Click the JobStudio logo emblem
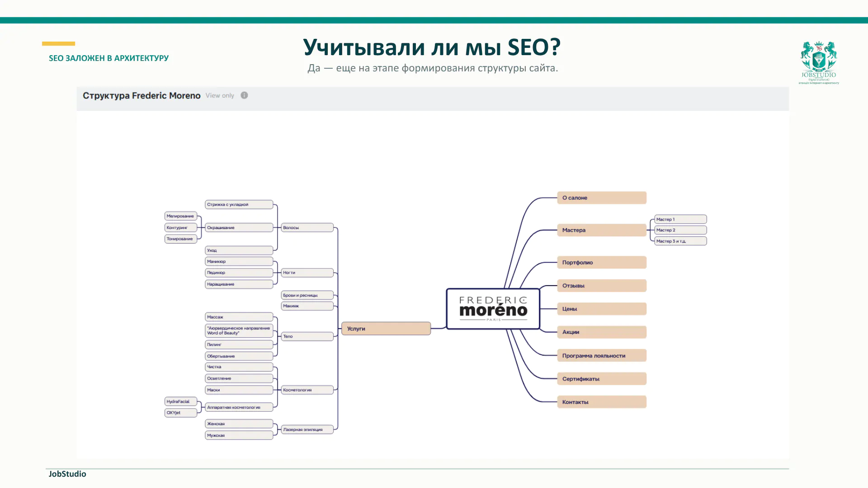Image resolution: width=868 pixels, height=488 pixels. click(819, 62)
